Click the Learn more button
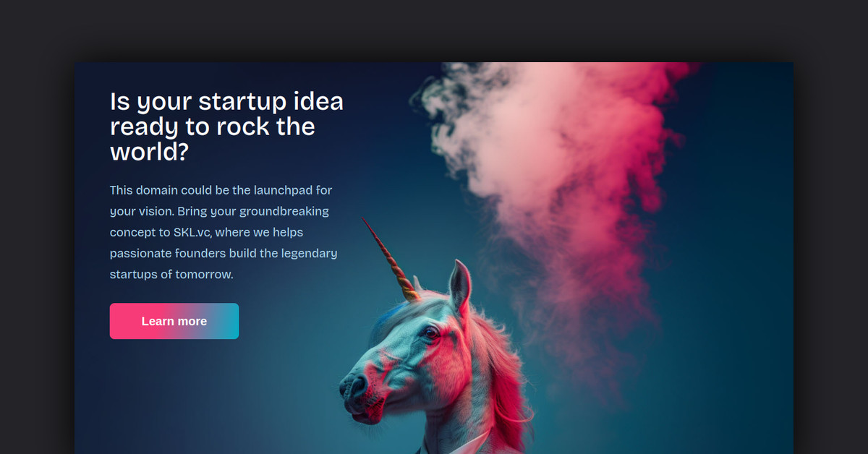The image size is (868, 454). point(174,321)
